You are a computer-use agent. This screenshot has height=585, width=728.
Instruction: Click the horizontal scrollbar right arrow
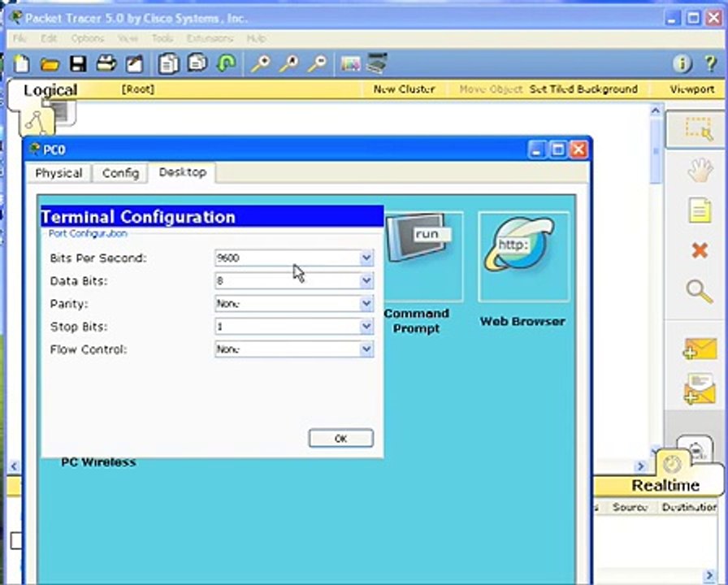point(641,466)
